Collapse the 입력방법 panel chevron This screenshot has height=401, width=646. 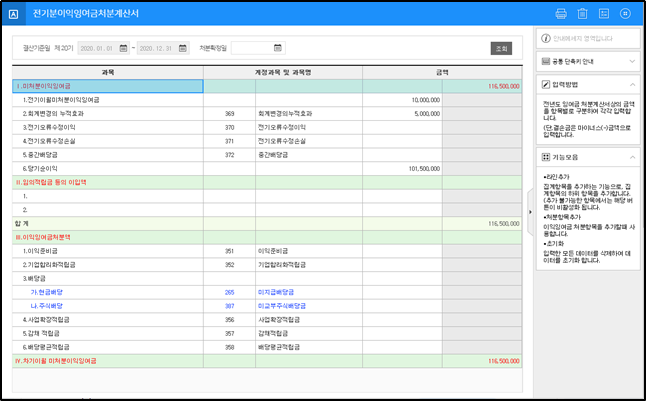pos(632,84)
